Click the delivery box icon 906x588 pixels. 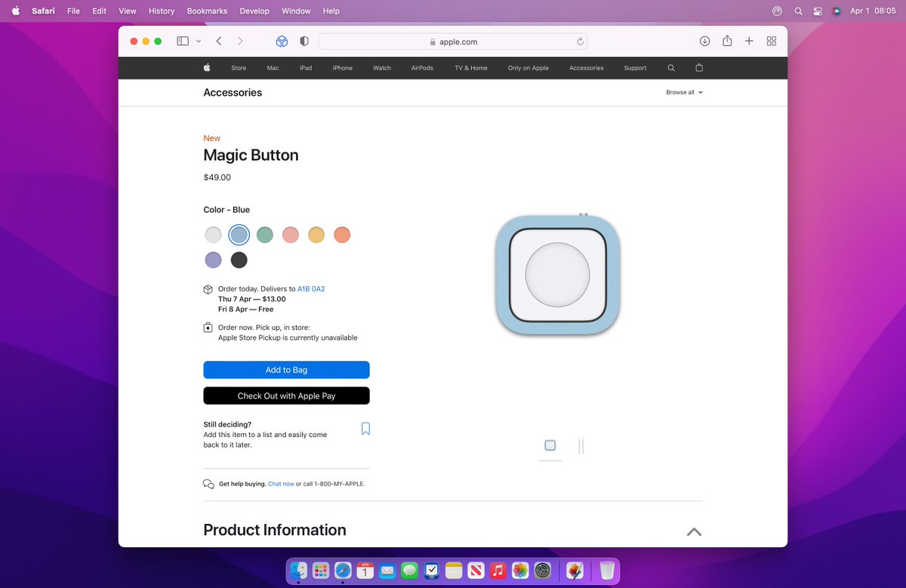point(208,290)
